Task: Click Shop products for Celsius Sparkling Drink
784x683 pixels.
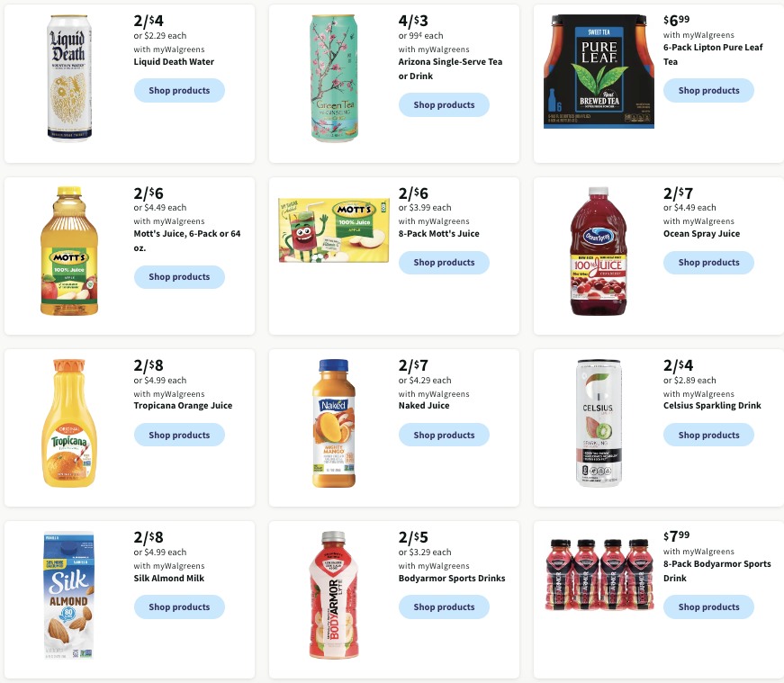Action: pos(708,435)
